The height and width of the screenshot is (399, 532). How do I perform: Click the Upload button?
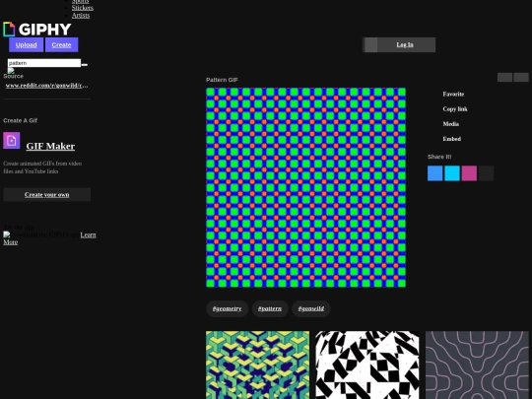27,44
